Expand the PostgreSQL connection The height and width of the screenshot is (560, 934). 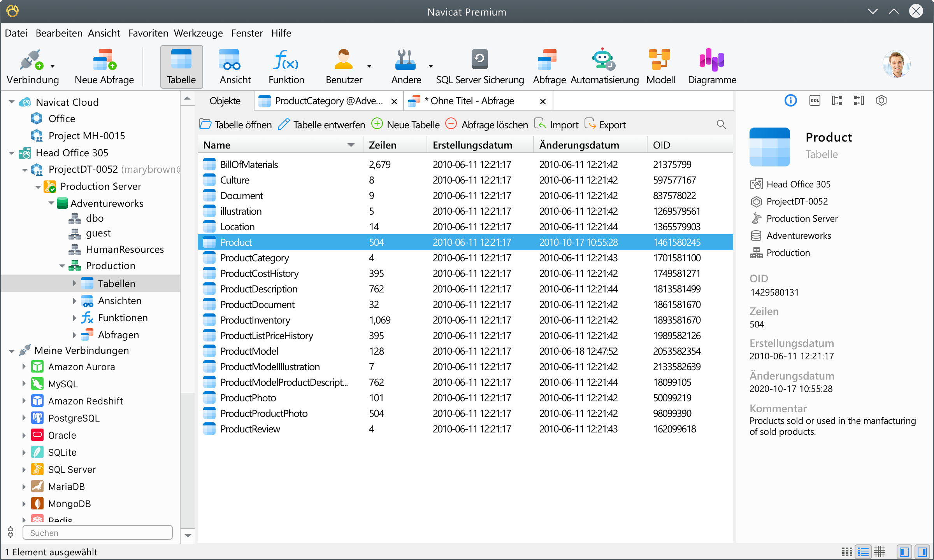click(x=24, y=418)
